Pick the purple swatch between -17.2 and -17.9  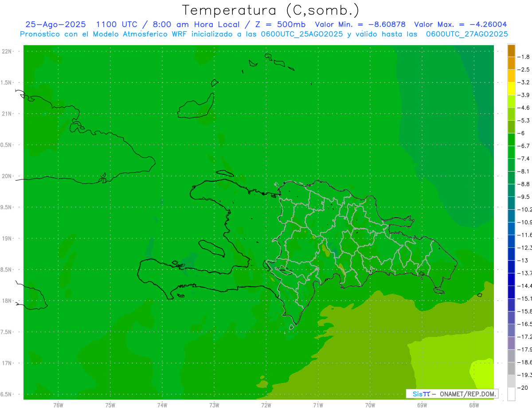coord(511,343)
